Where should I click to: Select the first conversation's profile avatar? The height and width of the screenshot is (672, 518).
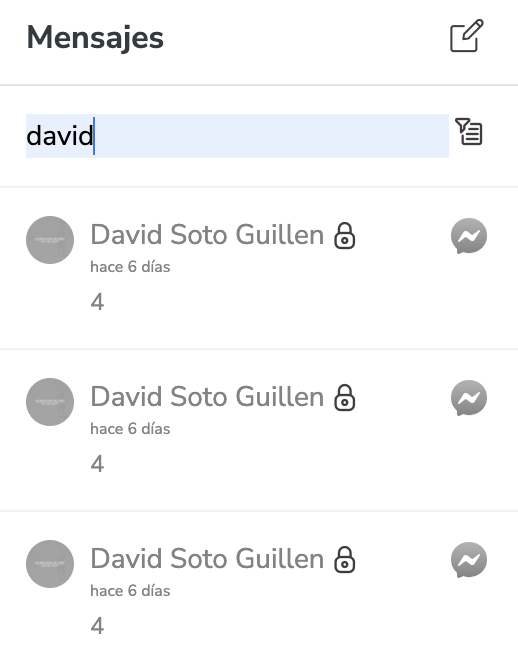[x=50, y=240]
